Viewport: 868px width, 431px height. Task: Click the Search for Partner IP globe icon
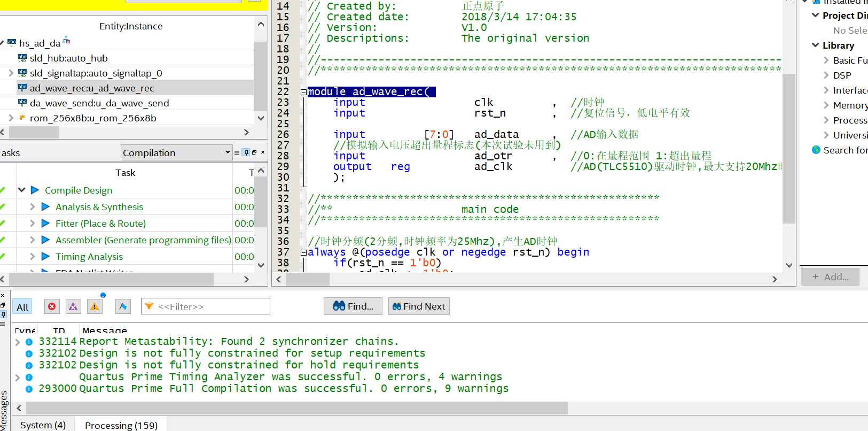(816, 150)
